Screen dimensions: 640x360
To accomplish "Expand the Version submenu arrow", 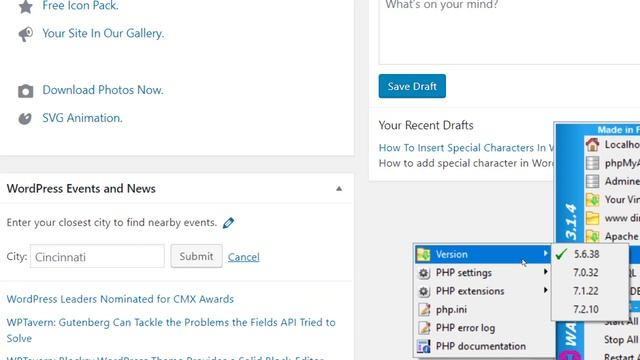I will (x=545, y=253).
